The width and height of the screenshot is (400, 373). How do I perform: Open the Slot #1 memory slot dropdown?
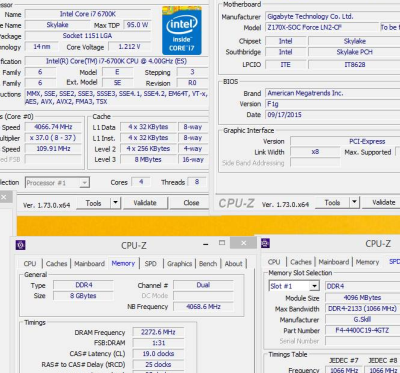click(x=294, y=286)
